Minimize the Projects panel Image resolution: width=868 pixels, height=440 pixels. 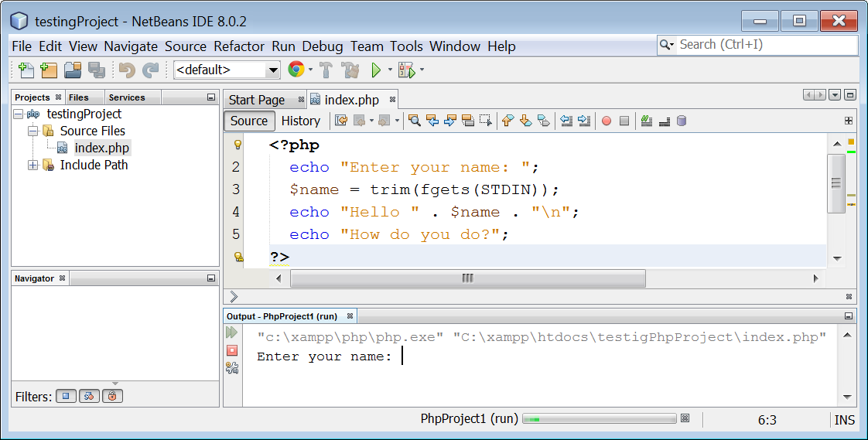[x=211, y=97]
